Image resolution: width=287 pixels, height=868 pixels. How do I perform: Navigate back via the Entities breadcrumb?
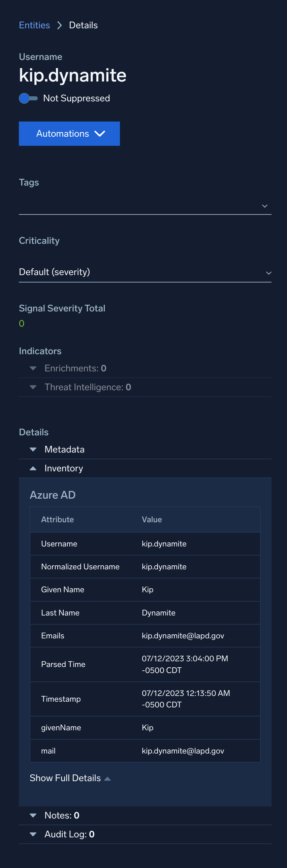point(34,25)
